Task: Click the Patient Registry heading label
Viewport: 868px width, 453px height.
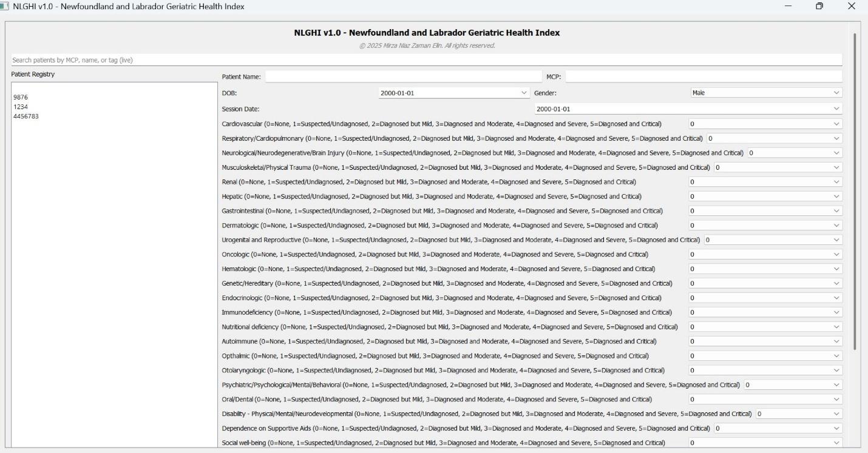Action: click(33, 74)
